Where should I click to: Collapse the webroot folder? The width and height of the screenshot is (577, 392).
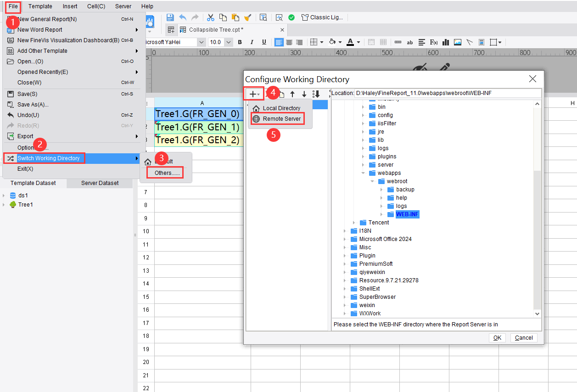coord(373,181)
